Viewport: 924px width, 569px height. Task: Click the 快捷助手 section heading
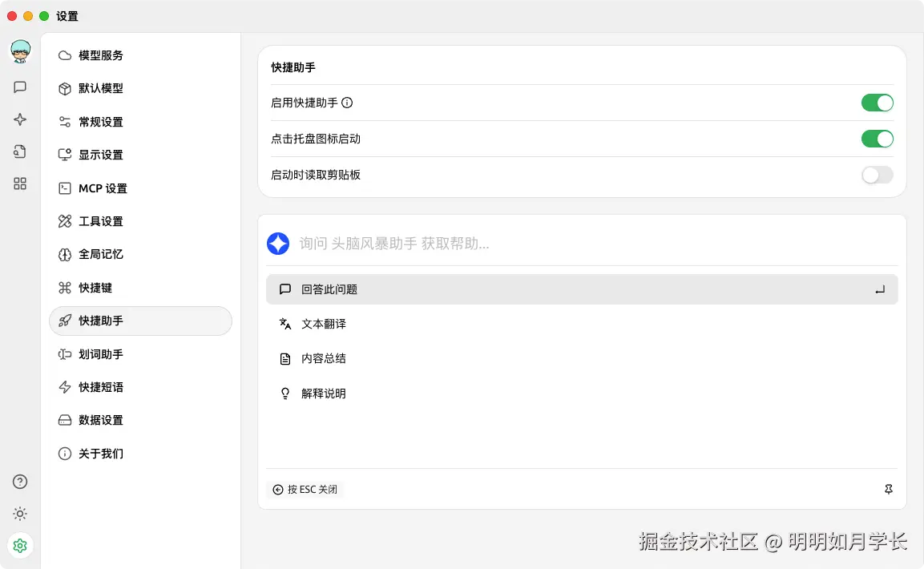293,67
